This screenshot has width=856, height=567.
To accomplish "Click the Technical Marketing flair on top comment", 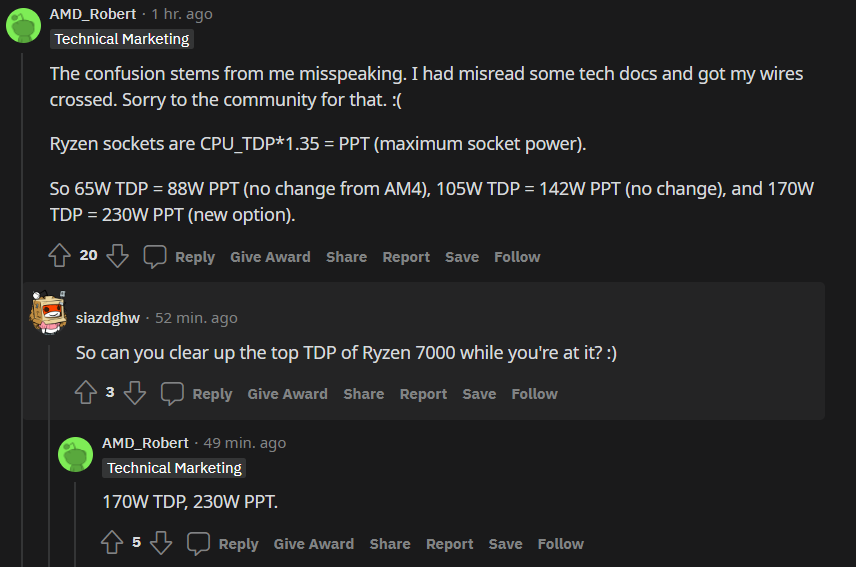I will (x=121, y=39).
